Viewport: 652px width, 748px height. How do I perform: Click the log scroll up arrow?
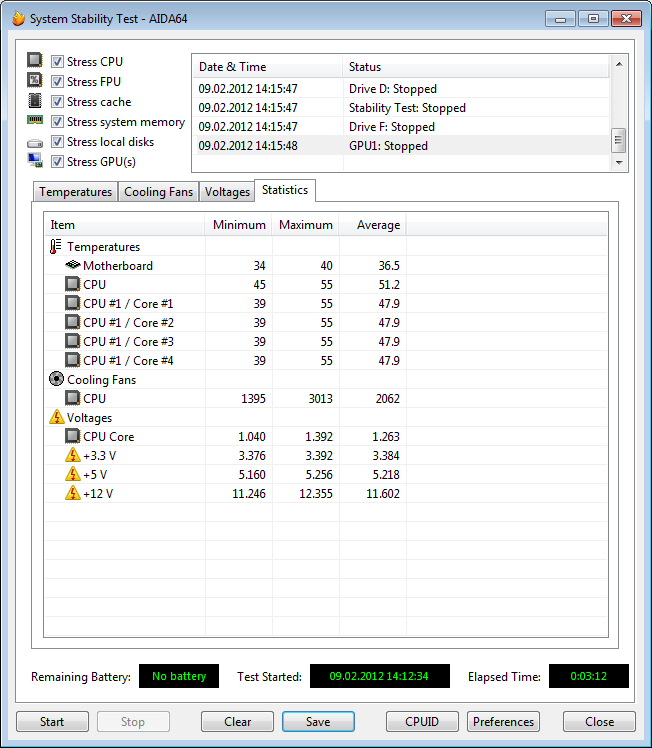click(619, 64)
